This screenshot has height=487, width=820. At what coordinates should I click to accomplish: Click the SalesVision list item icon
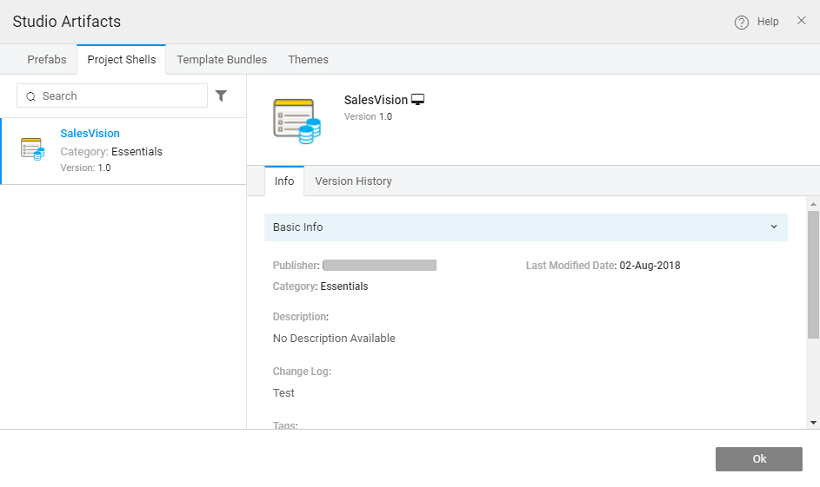click(x=32, y=149)
